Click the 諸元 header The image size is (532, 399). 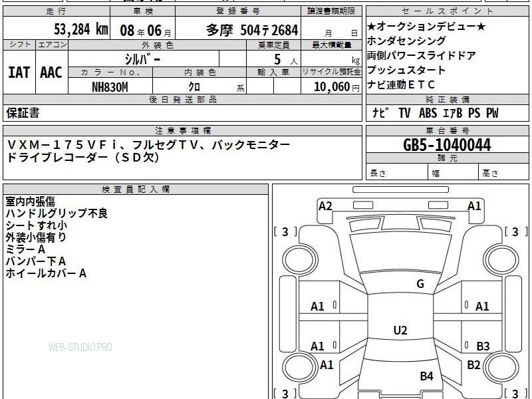(448, 158)
